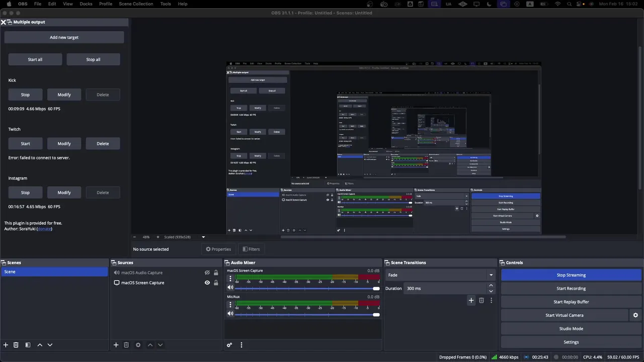Viewport: 644px width, 362px height.
Task: Select Scene in Scenes list
Action: coord(54,271)
